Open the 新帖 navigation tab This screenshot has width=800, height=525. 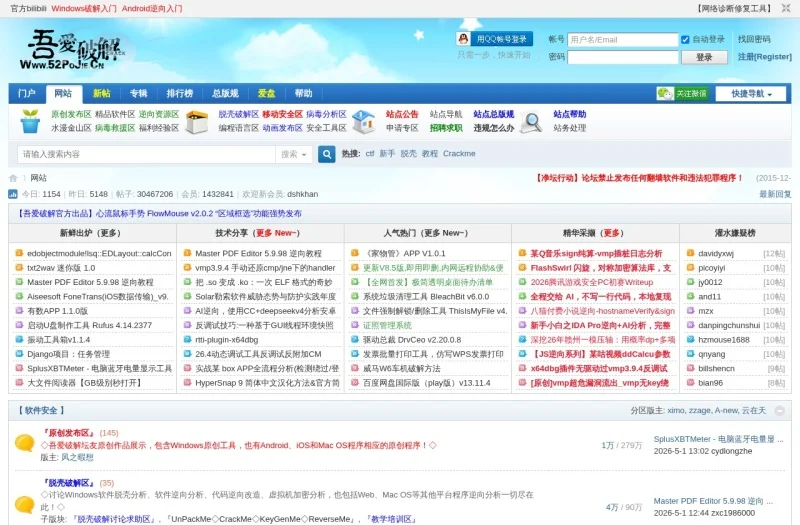pos(102,93)
